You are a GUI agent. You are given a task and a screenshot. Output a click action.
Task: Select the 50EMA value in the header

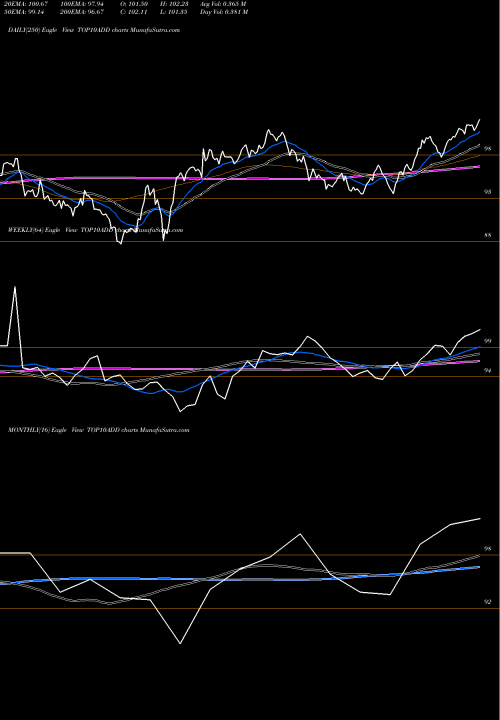click(x=22, y=12)
